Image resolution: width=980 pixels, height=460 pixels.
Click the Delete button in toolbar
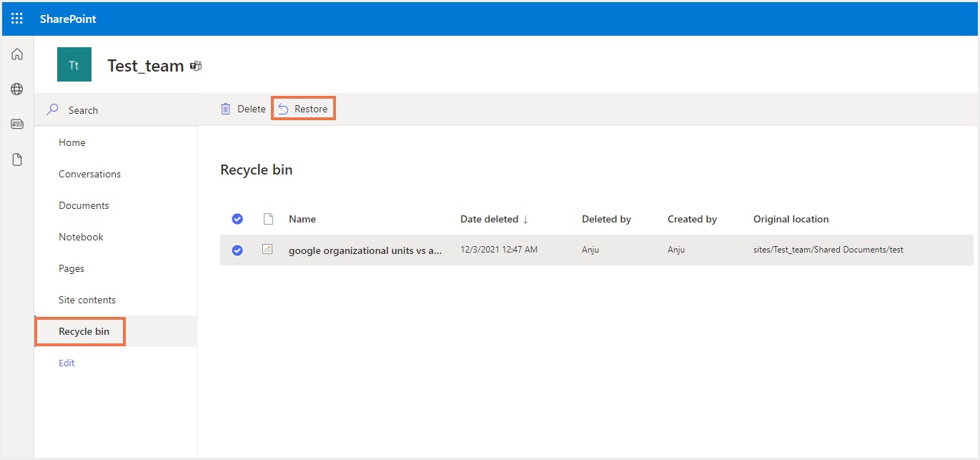[243, 109]
